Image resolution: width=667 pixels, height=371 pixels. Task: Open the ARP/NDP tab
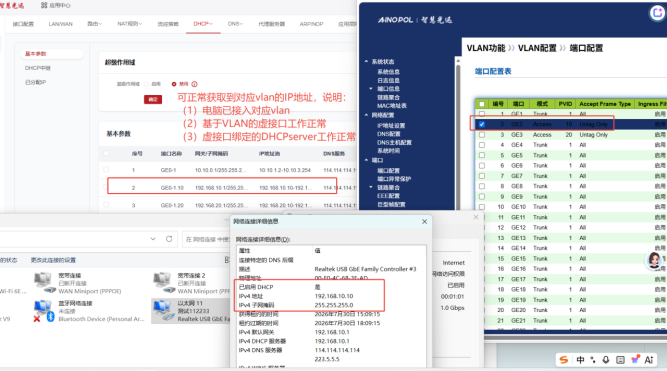point(311,24)
